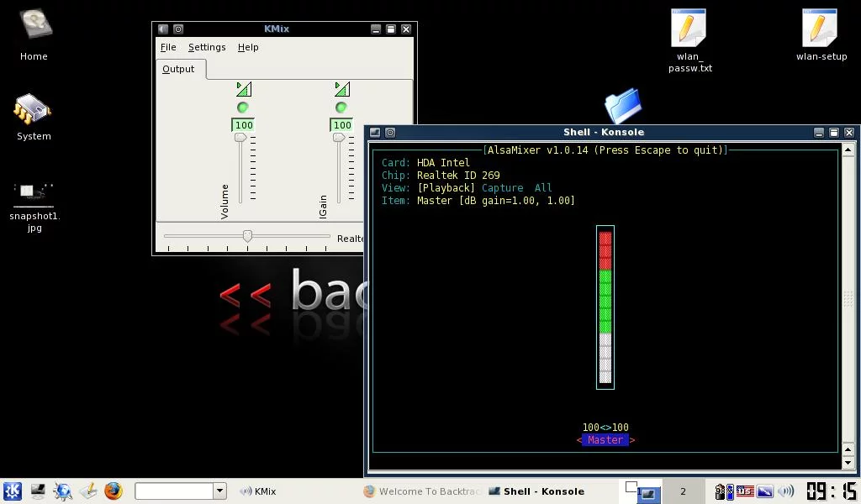Open the KMix window menu icon
This screenshot has width=861, height=504.
click(x=163, y=29)
